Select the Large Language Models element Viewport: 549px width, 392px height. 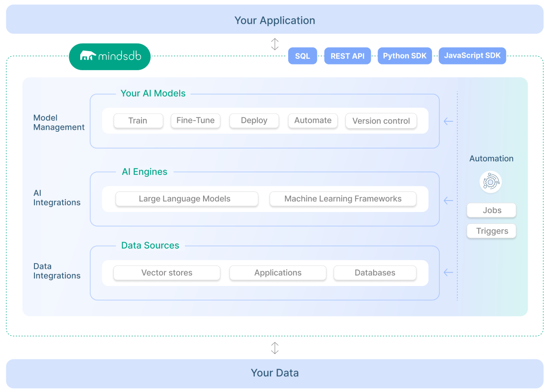pyautogui.click(x=186, y=199)
